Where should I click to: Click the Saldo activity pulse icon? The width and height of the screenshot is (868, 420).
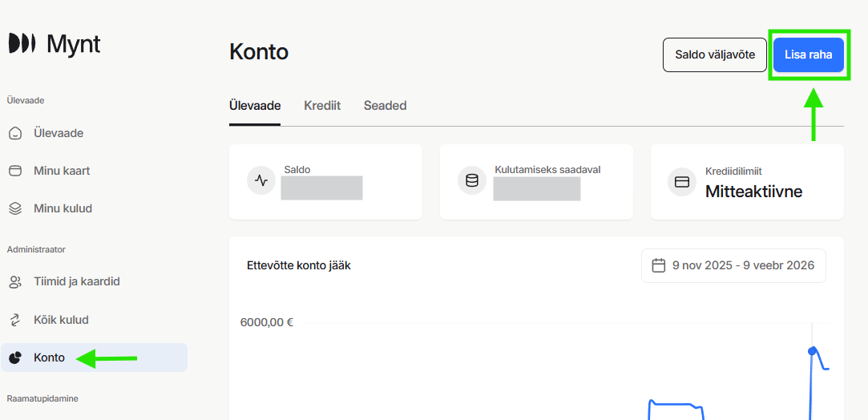[261, 181]
